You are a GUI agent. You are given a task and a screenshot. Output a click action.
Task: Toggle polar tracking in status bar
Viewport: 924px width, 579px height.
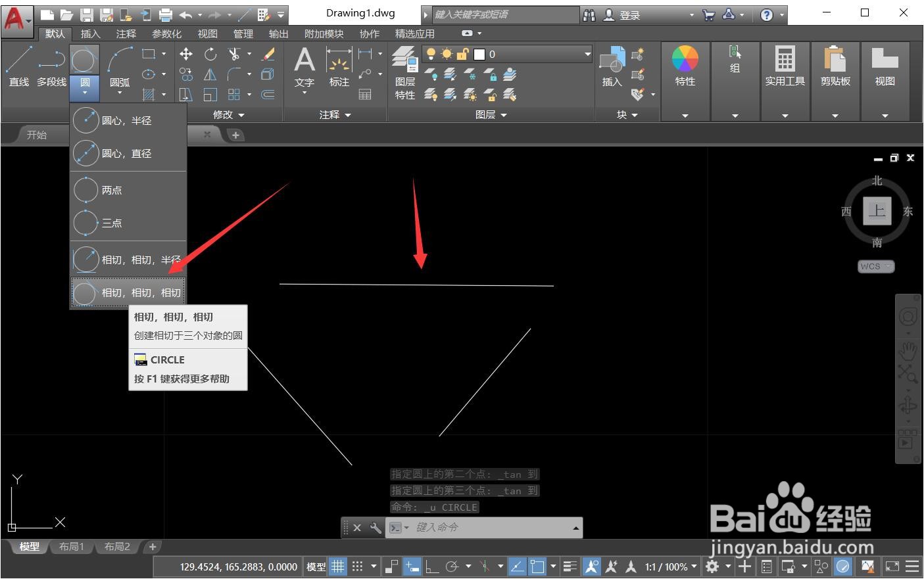(x=452, y=567)
